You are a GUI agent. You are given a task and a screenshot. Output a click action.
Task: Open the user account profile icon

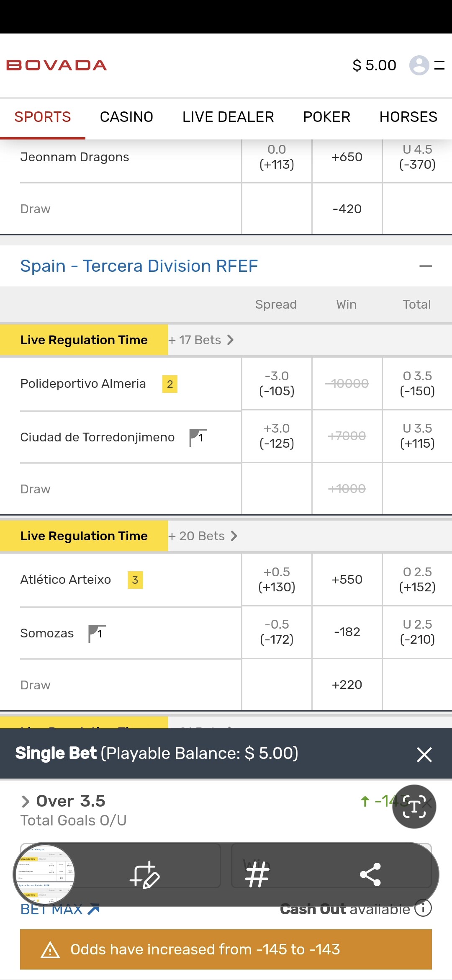419,65
